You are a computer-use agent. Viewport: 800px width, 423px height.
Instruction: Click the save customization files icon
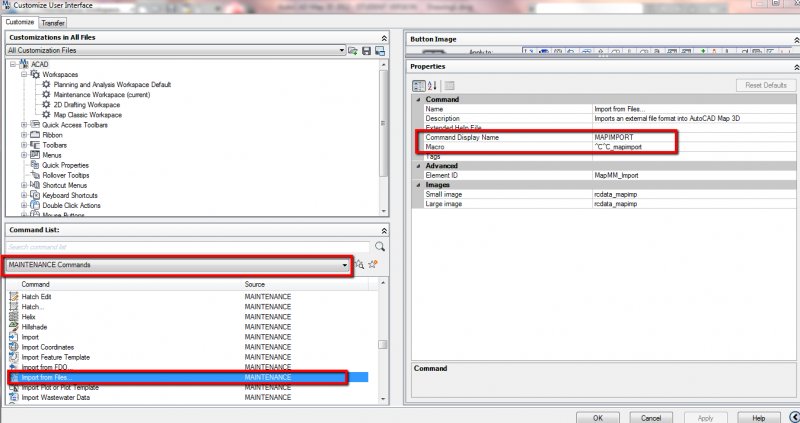click(366, 51)
